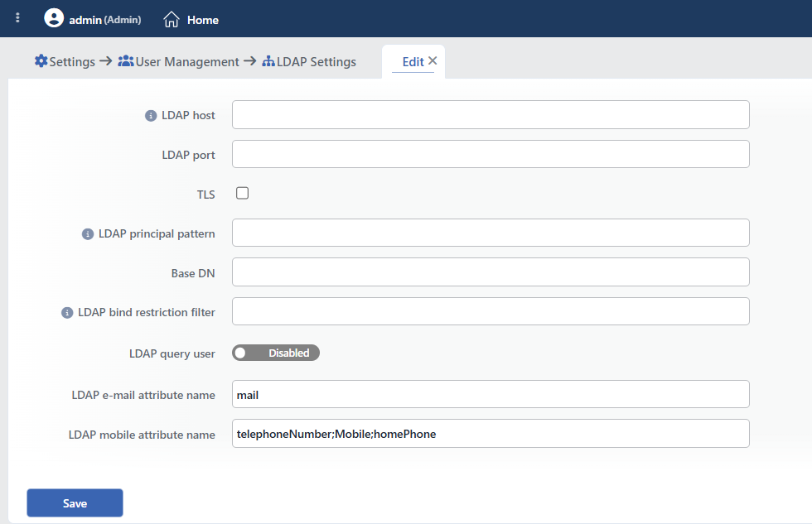This screenshot has width=812, height=524.
Task: Toggle the LDAP query user switch
Action: 275,353
